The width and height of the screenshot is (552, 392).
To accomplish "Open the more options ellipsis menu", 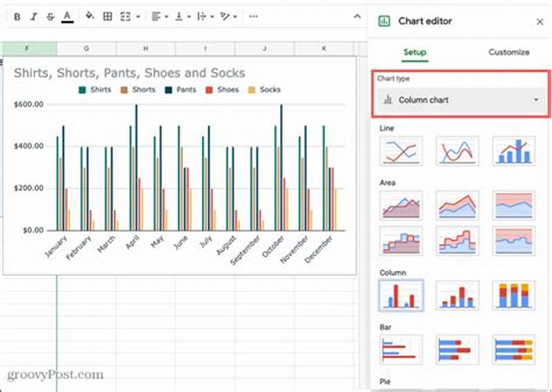I will 253,16.
